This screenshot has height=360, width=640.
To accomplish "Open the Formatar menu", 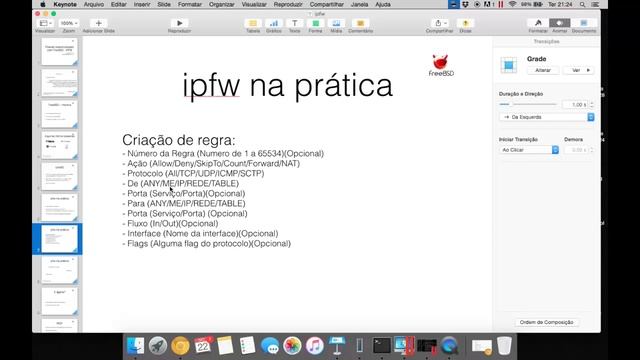I will (x=190, y=4).
